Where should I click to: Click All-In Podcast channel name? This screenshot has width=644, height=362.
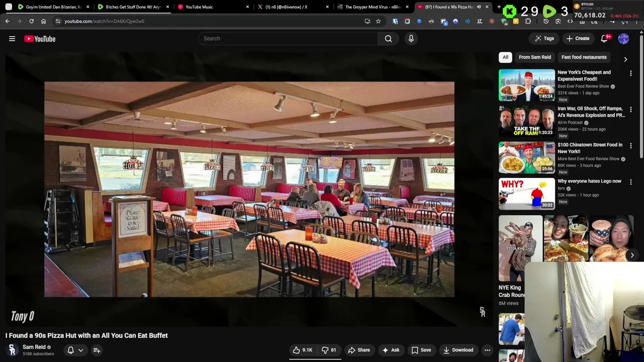(x=570, y=123)
